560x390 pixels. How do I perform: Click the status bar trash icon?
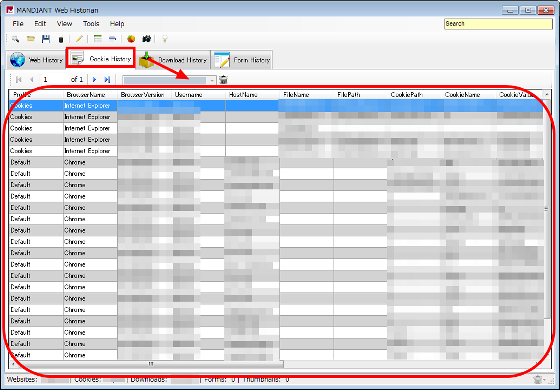(x=538, y=379)
